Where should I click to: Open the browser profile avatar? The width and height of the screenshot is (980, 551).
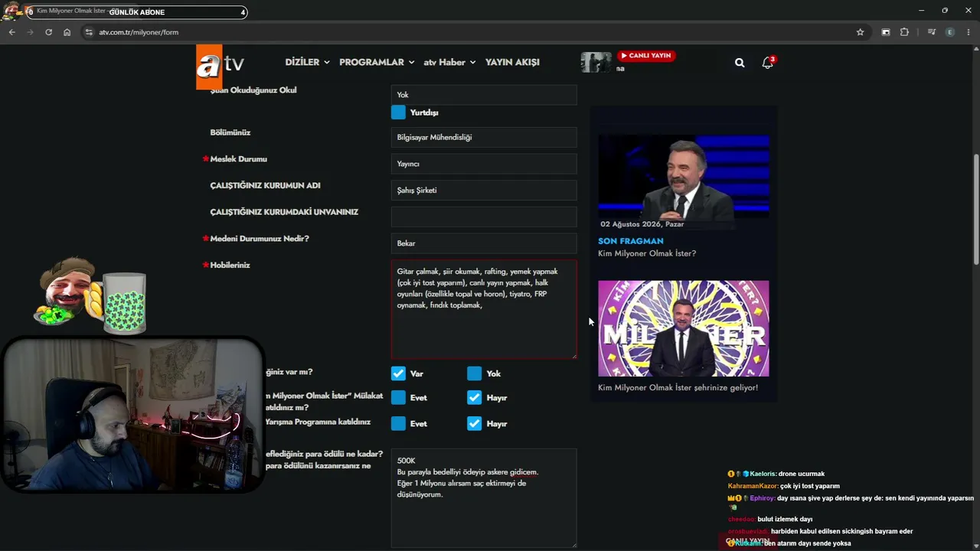[950, 32]
